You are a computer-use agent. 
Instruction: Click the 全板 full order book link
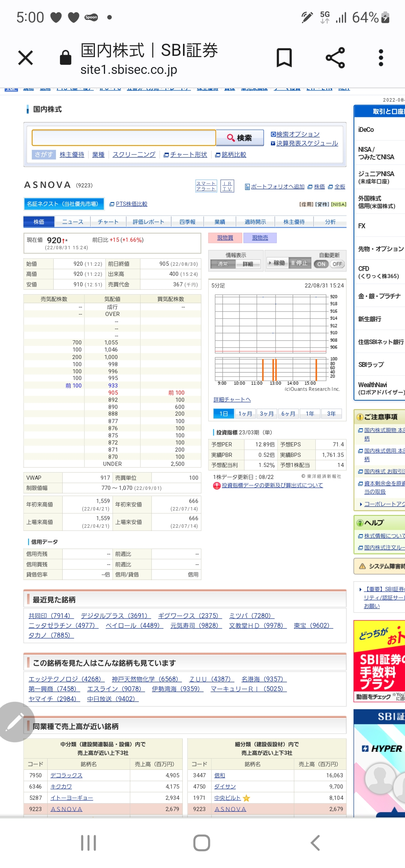click(x=340, y=187)
